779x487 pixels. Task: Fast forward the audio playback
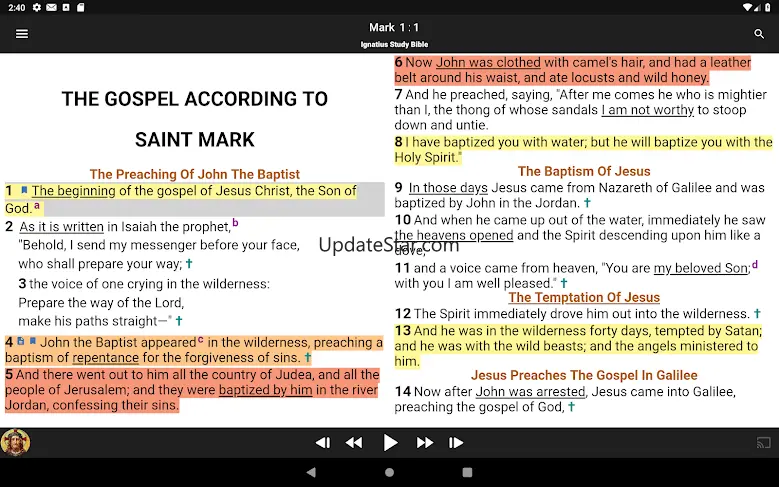tap(425, 442)
